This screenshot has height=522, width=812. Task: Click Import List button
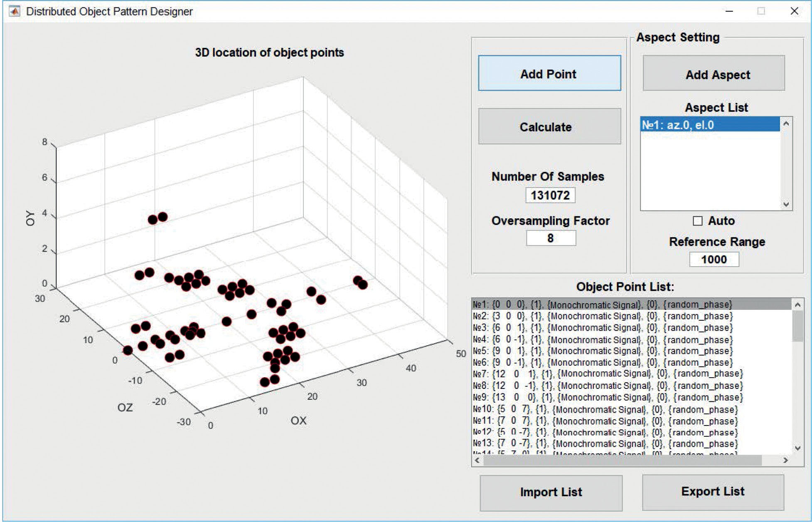(x=551, y=492)
